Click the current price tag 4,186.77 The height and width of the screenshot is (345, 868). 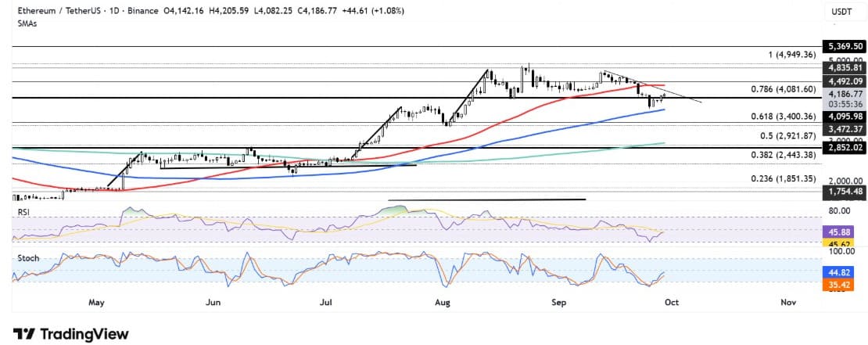[x=841, y=93]
